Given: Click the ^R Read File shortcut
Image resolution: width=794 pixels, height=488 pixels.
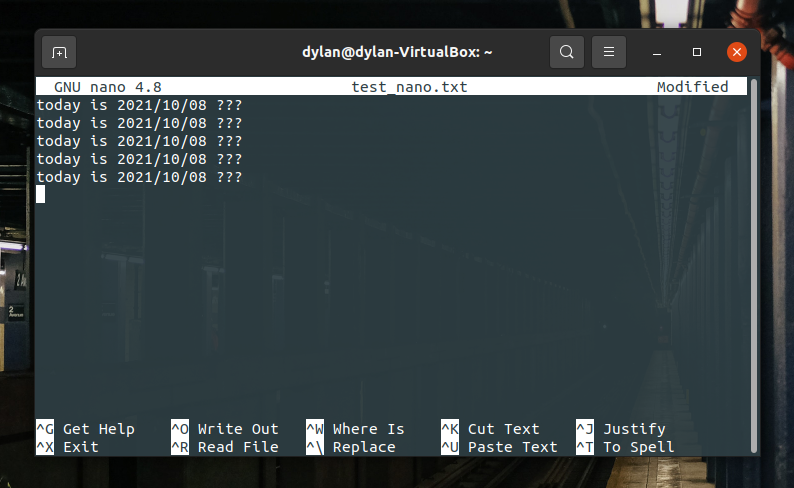Looking at the screenshot, I should (225, 447).
